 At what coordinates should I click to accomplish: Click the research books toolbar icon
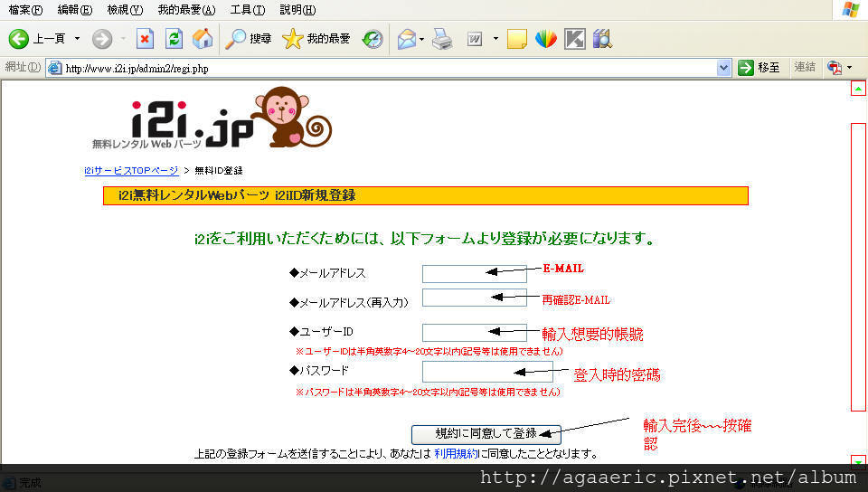pyautogui.click(x=602, y=39)
